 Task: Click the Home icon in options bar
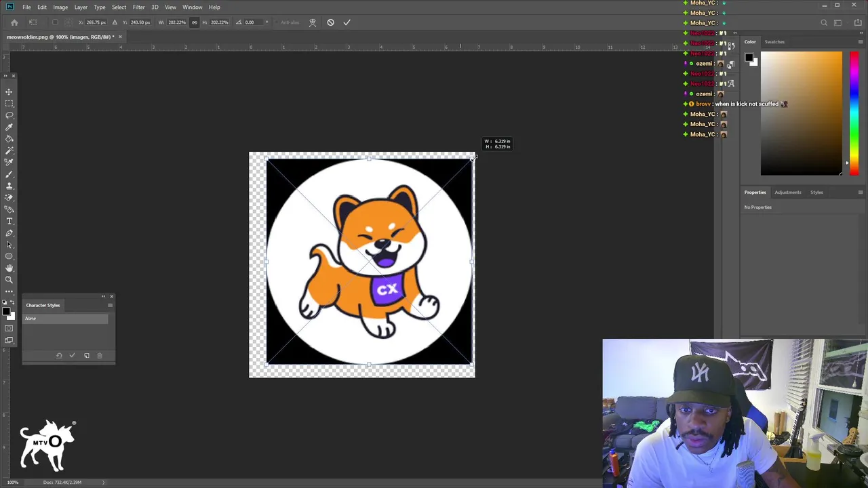pos(14,22)
